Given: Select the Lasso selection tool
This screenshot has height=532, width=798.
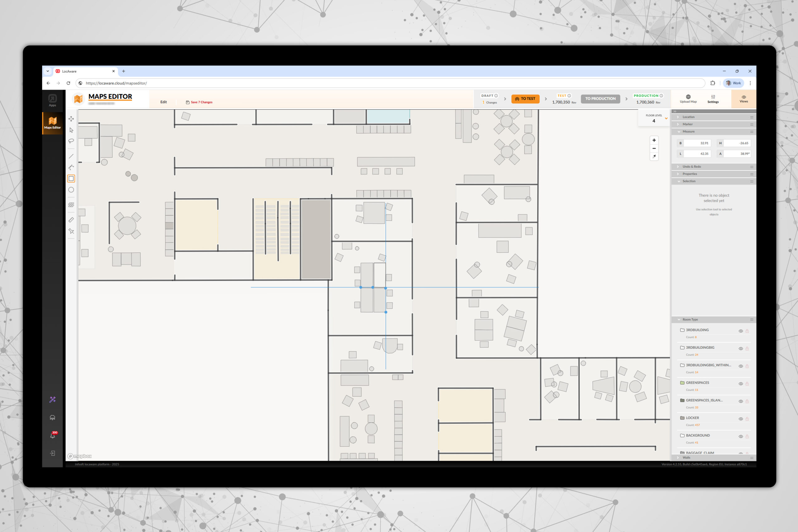Looking at the screenshot, I should click(x=71, y=141).
